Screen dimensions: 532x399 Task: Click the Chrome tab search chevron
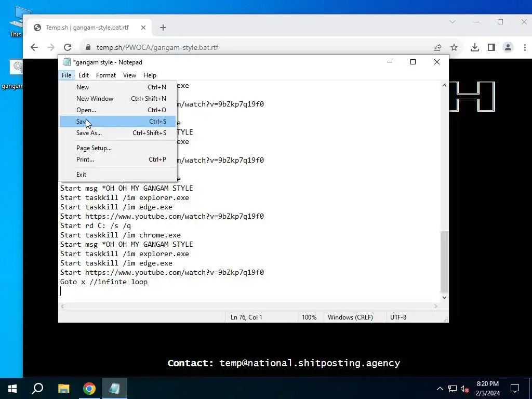click(x=453, y=22)
